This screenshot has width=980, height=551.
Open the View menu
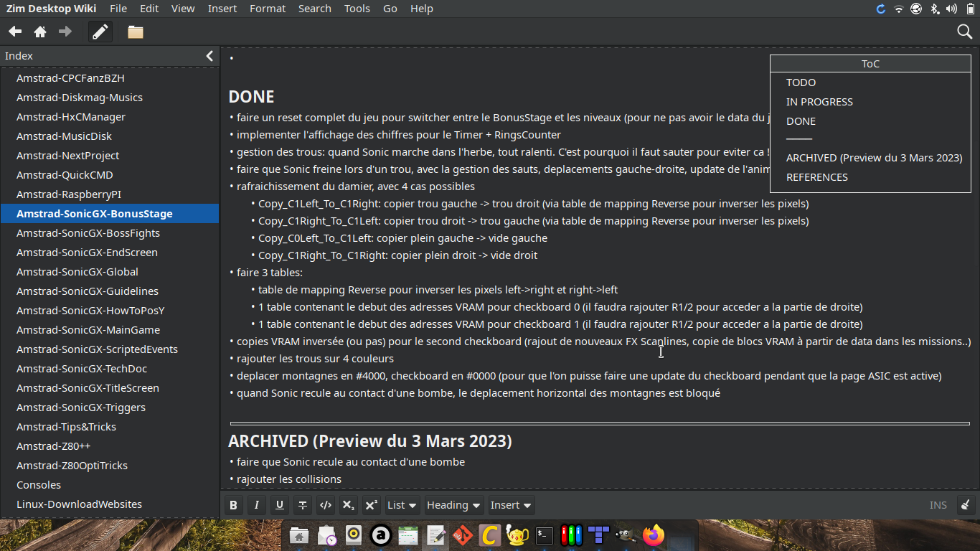183,9
